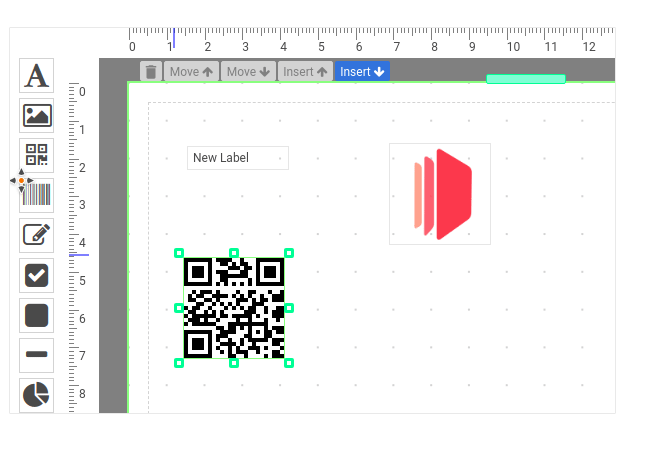The image size is (648, 454).
Task: Click the top-right resize handle of QR code
Action: pyautogui.click(x=289, y=253)
